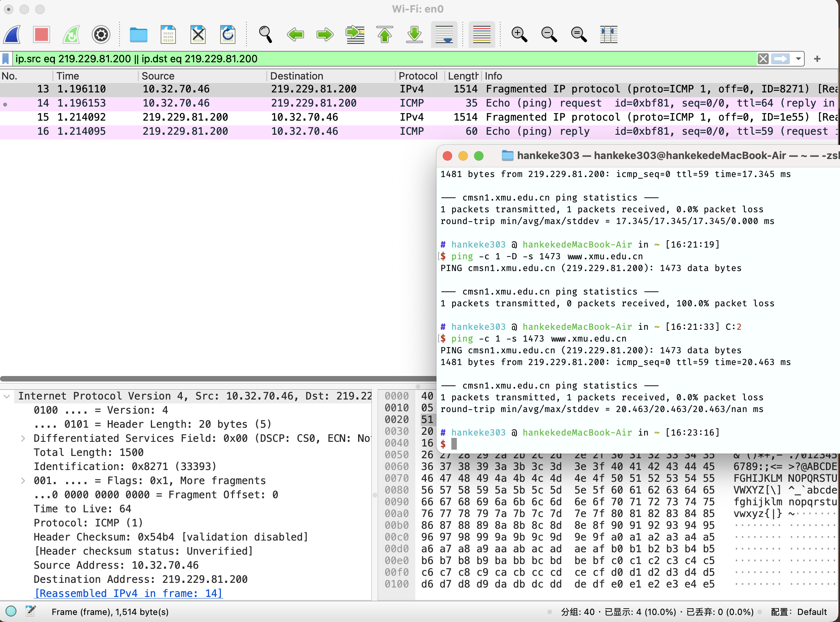Image resolution: width=840 pixels, height=622 pixels.
Task: Select packet 16 Echo ping reply
Action: tap(419, 132)
